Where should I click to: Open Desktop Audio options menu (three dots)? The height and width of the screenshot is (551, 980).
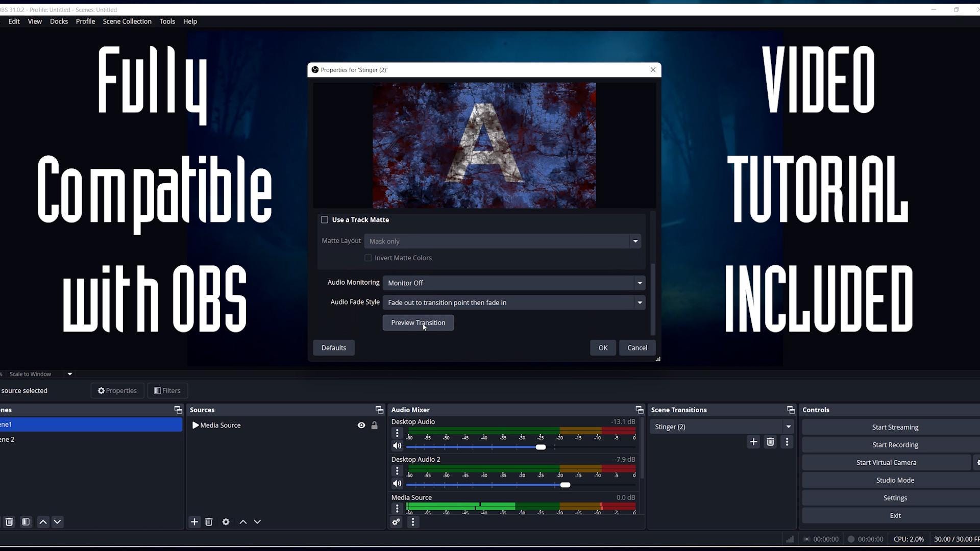pyautogui.click(x=397, y=433)
